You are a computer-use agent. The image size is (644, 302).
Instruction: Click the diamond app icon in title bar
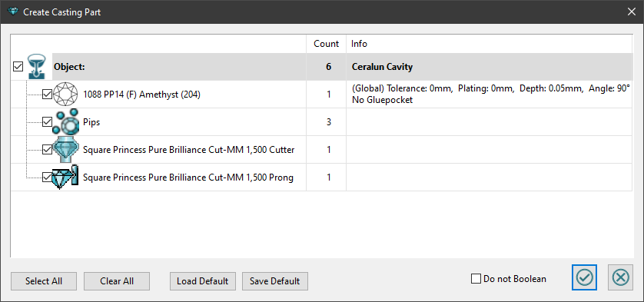[x=14, y=12]
